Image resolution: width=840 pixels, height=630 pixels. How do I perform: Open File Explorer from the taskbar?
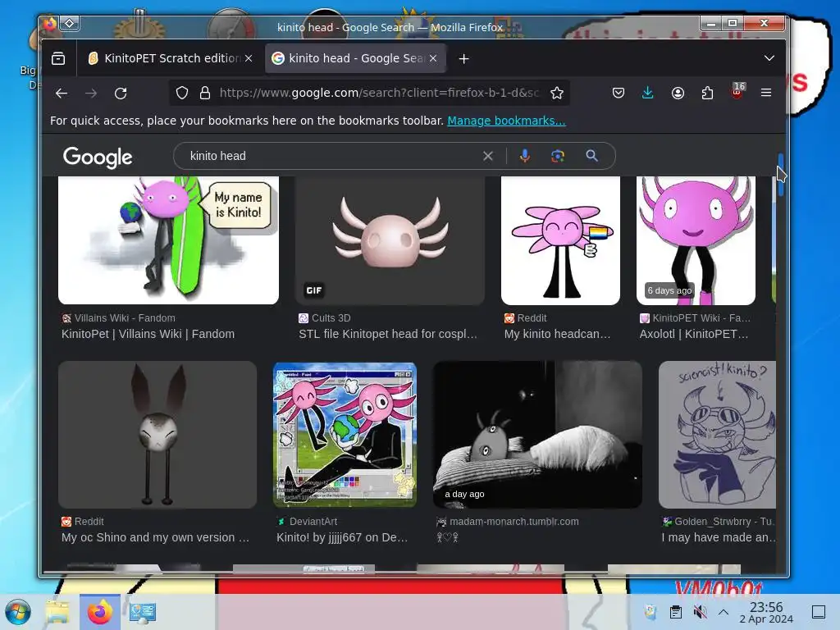[58, 612]
